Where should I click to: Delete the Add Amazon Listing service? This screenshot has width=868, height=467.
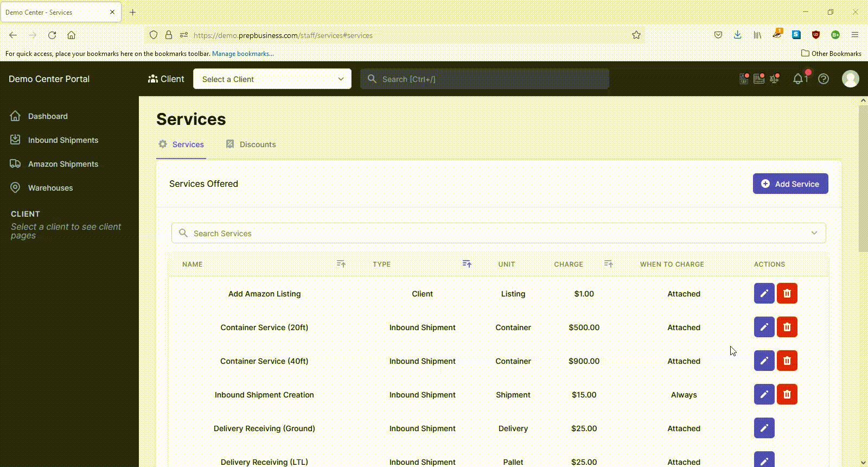[787, 293]
